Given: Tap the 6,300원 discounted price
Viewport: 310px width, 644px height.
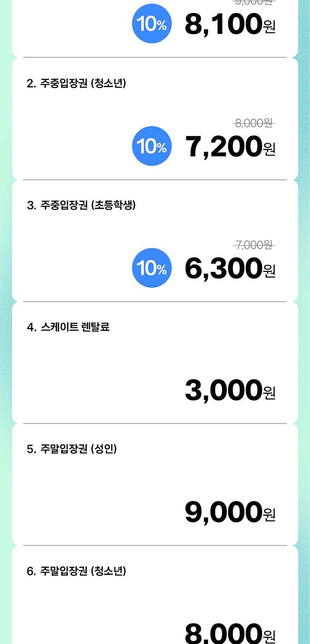Looking at the screenshot, I should (230, 268).
